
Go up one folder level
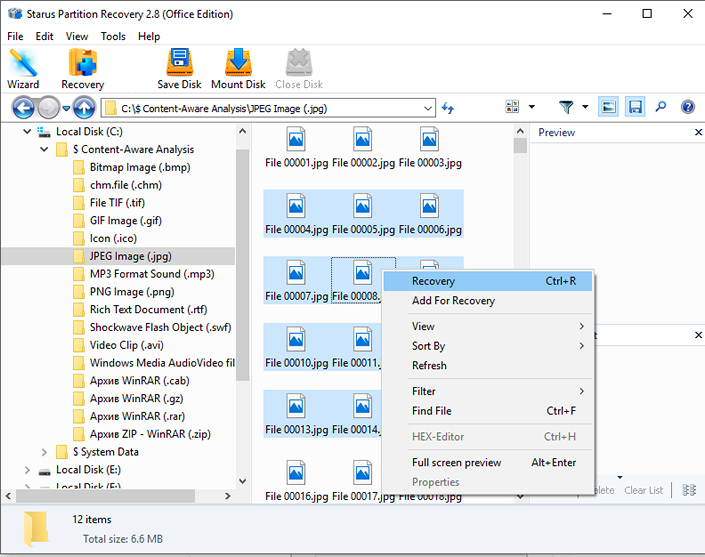(84, 108)
